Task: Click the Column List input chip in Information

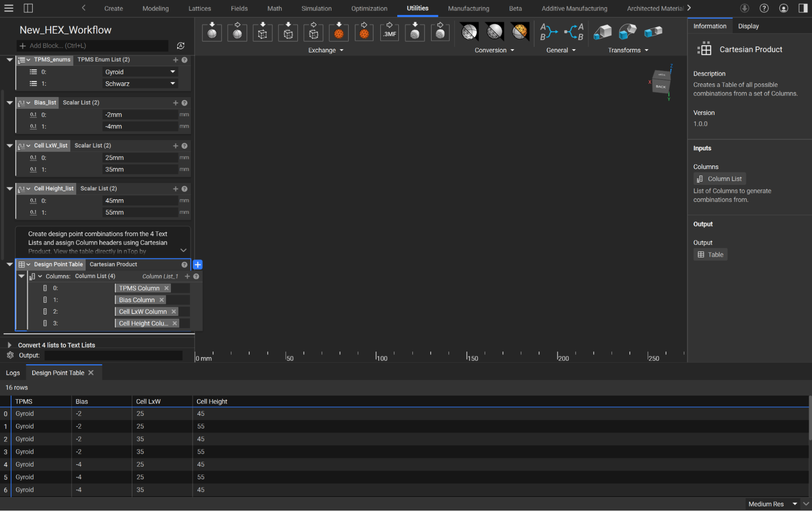Action: (x=719, y=179)
